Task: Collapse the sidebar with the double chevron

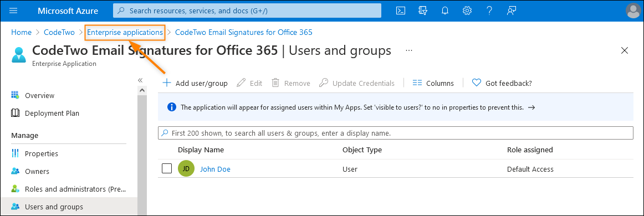Action: click(140, 80)
